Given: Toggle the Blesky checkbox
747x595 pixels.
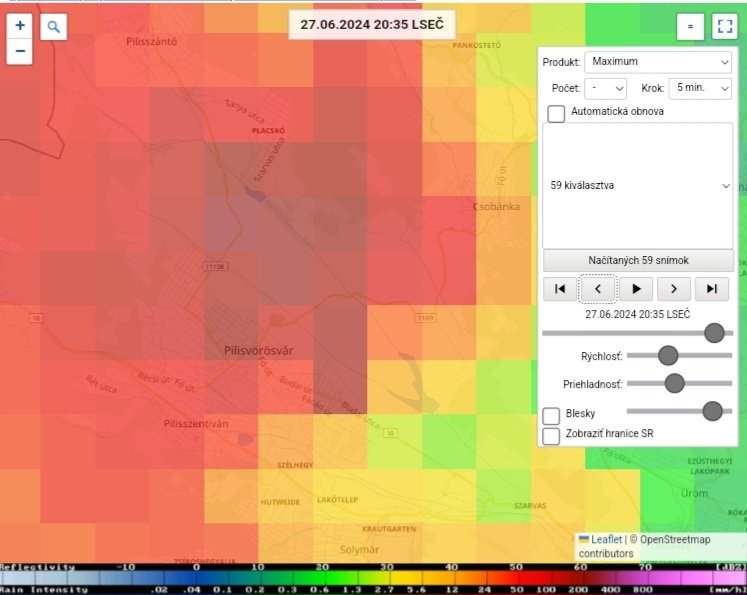Looking at the screenshot, I should click(551, 415).
